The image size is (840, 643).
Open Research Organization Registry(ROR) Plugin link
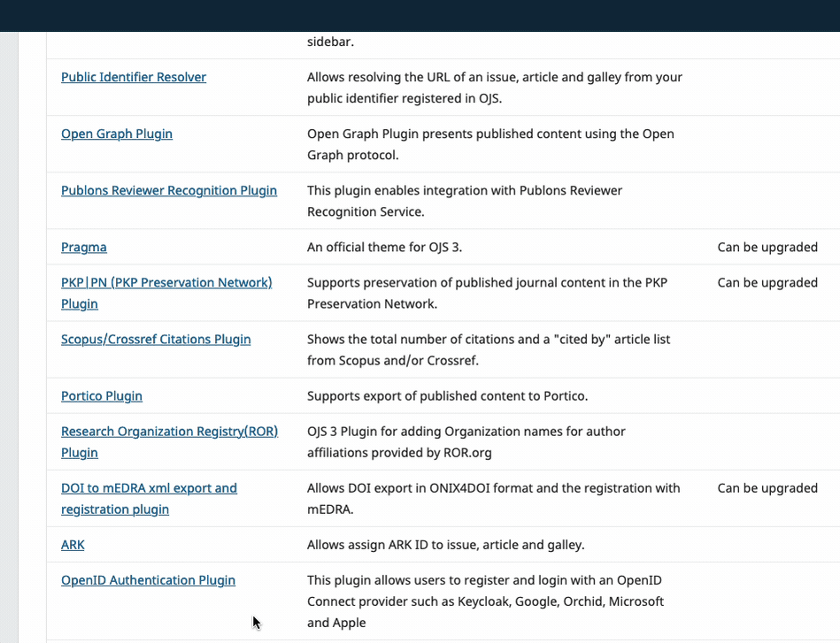[169, 441]
